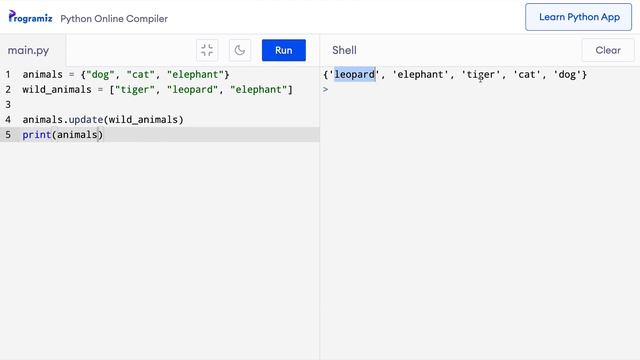
Task: Click line number 5 in gutter
Action: point(8,135)
